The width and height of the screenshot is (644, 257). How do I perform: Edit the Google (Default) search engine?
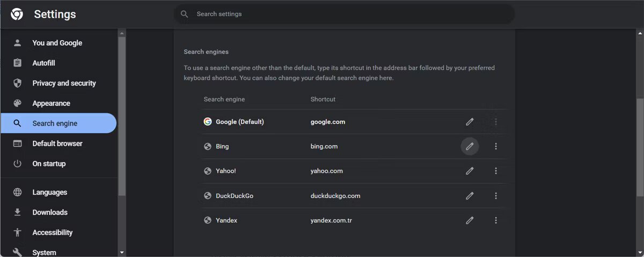click(x=470, y=122)
